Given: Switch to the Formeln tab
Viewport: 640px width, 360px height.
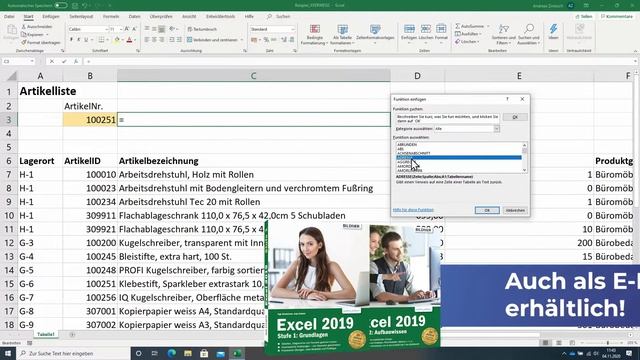Looking at the screenshot, I should pyautogui.click(x=111, y=16).
